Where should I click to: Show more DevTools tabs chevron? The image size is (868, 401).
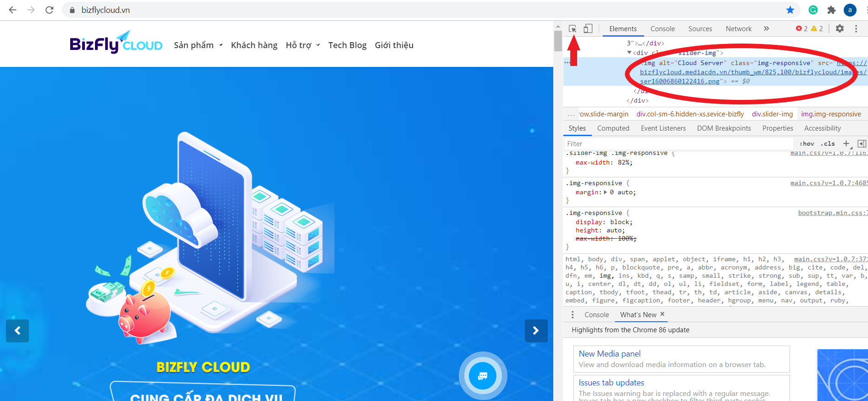(x=766, y=28)
